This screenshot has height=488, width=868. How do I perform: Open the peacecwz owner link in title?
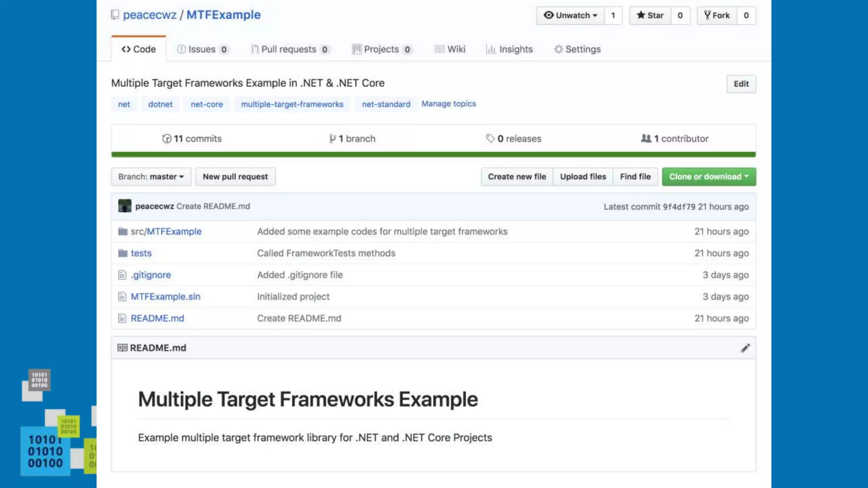[150, 15]
